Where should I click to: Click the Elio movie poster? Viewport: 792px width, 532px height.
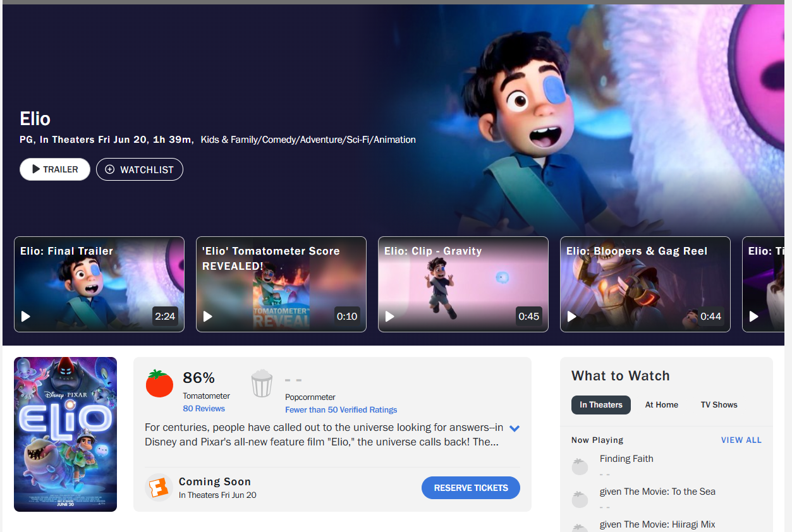click(x=65, y=434)
